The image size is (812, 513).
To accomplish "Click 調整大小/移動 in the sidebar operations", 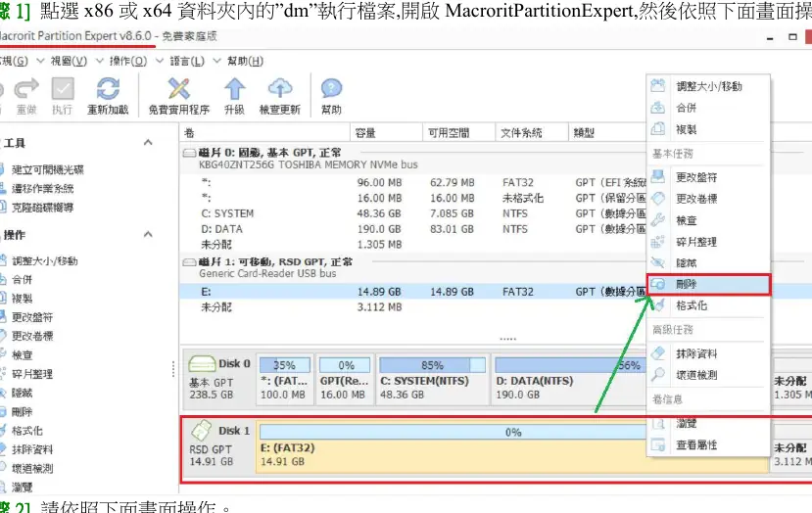I will [x=44, y=260].
